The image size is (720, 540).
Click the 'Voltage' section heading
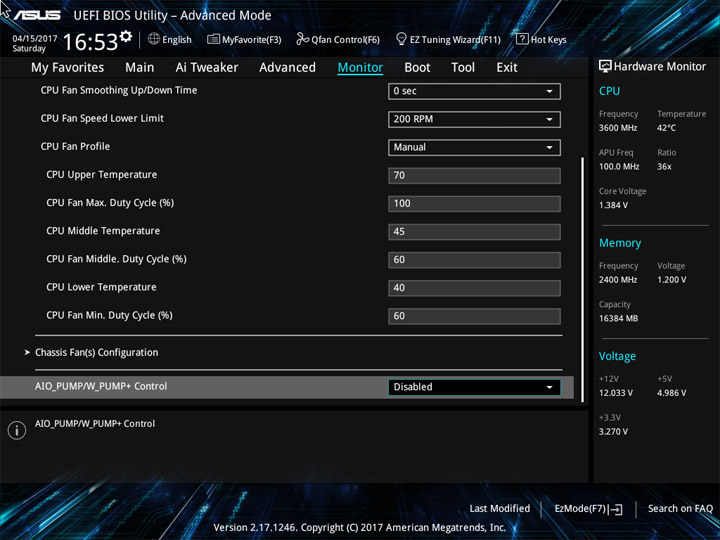pyautogui.click(x=617, y=356)
